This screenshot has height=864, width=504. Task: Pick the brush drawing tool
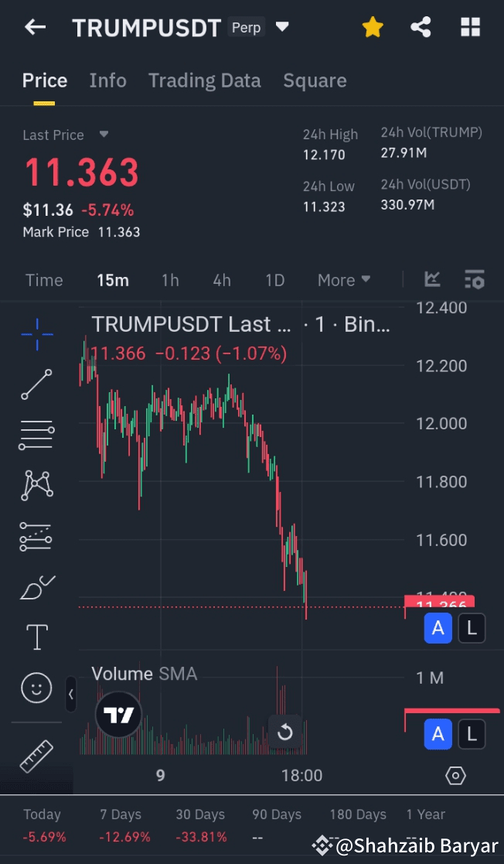(x=37, y=587)
